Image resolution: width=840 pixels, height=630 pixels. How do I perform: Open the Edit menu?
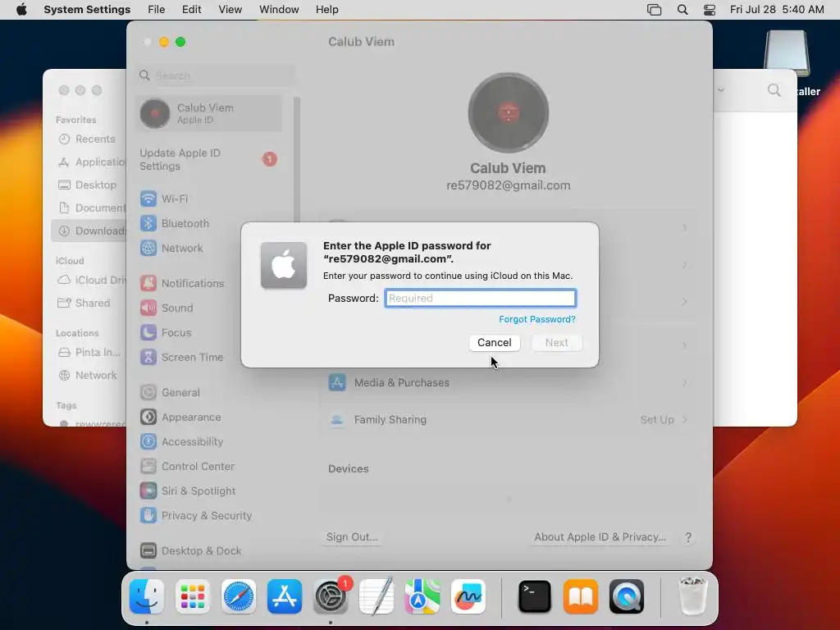point(192,10)
